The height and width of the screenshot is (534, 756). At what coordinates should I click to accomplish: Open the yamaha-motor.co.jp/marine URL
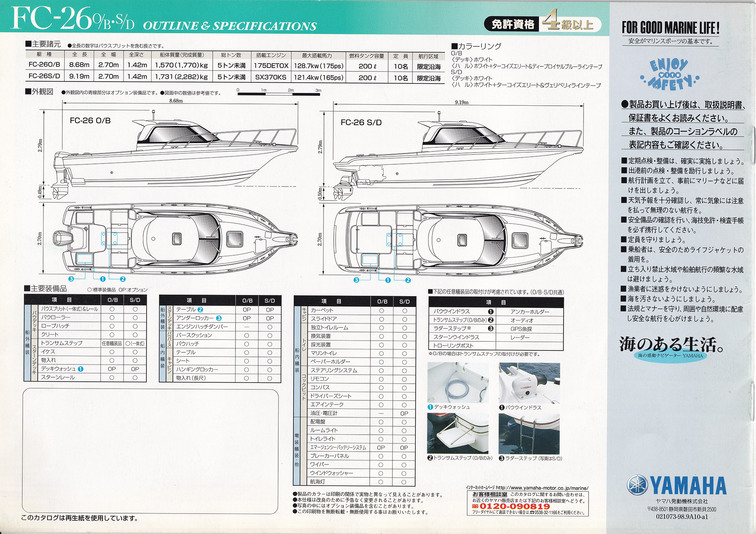click(542, 488)
